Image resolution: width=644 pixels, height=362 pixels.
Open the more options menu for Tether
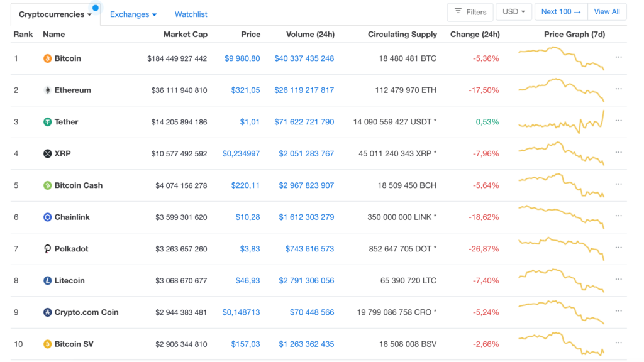pos(619,121)
